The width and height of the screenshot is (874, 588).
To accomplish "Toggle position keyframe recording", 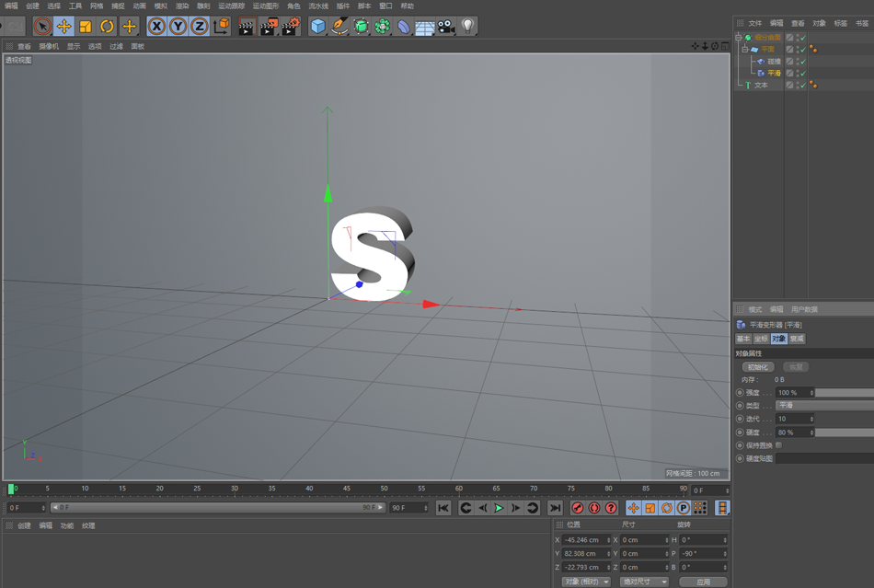I will click(x=633, y=508).
